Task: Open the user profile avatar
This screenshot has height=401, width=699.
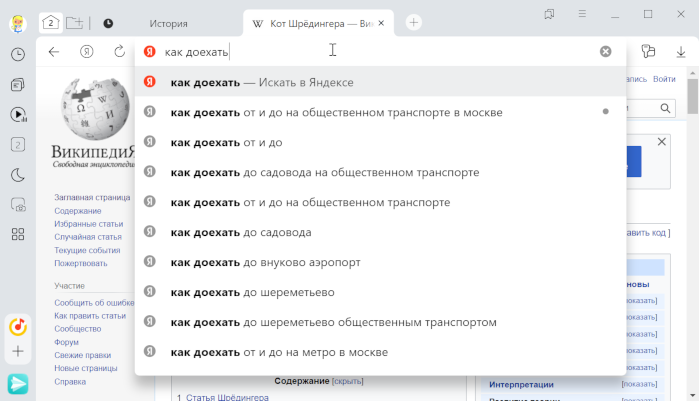Action: pos(18,24)
